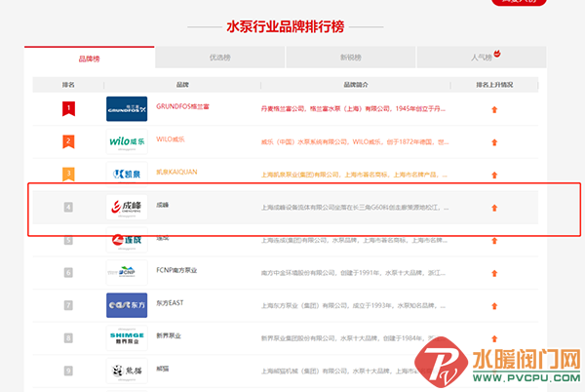Open the wilo威乐 green logo image

click(127, 141)
